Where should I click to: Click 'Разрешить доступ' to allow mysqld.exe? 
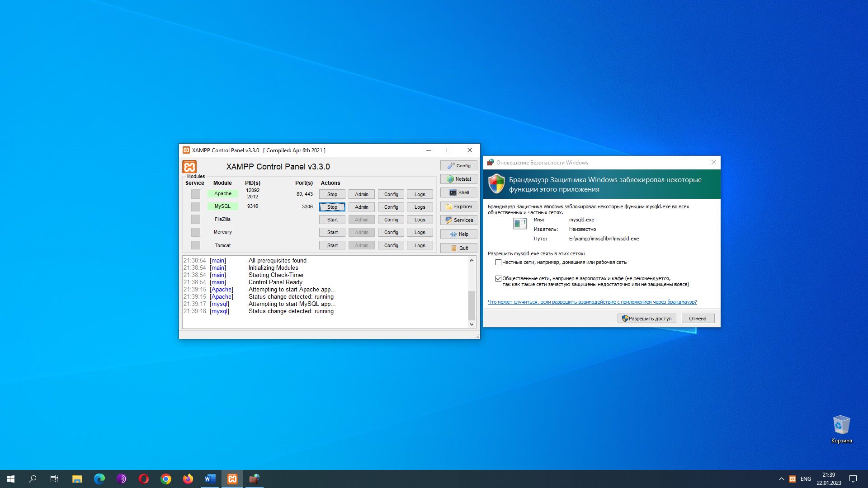click(647, 319)
